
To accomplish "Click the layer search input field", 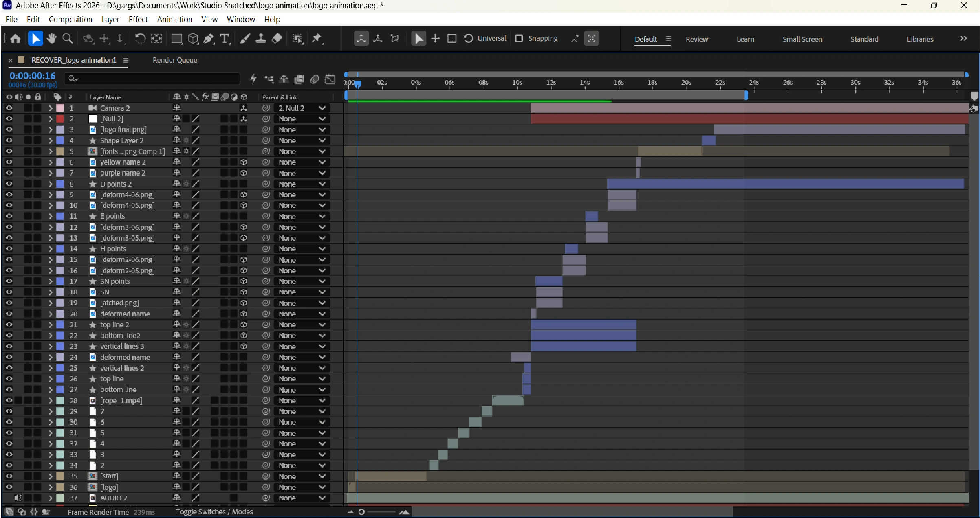I will coord(153,79).
